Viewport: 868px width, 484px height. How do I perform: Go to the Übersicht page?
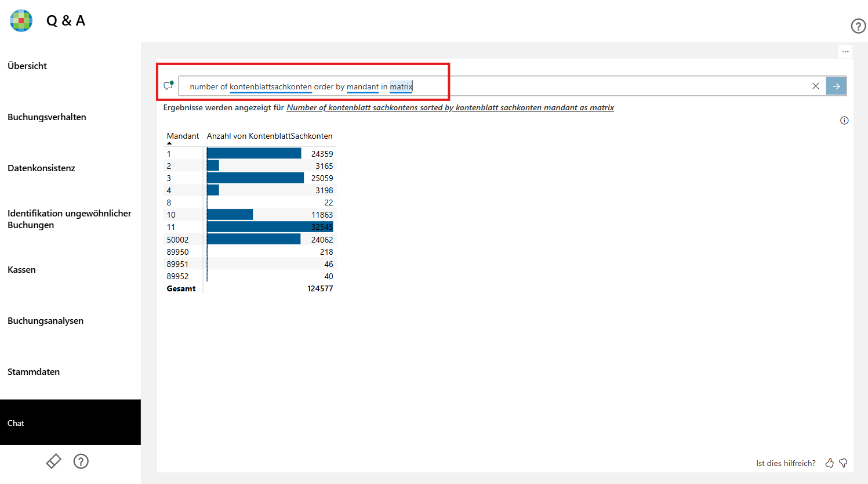point(27,66)
